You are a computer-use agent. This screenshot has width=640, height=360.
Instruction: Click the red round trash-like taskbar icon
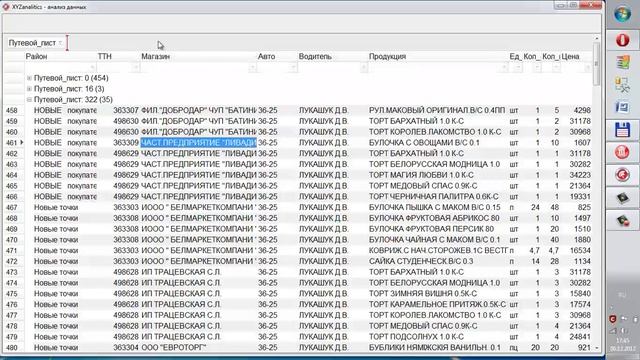coord(622,152)
